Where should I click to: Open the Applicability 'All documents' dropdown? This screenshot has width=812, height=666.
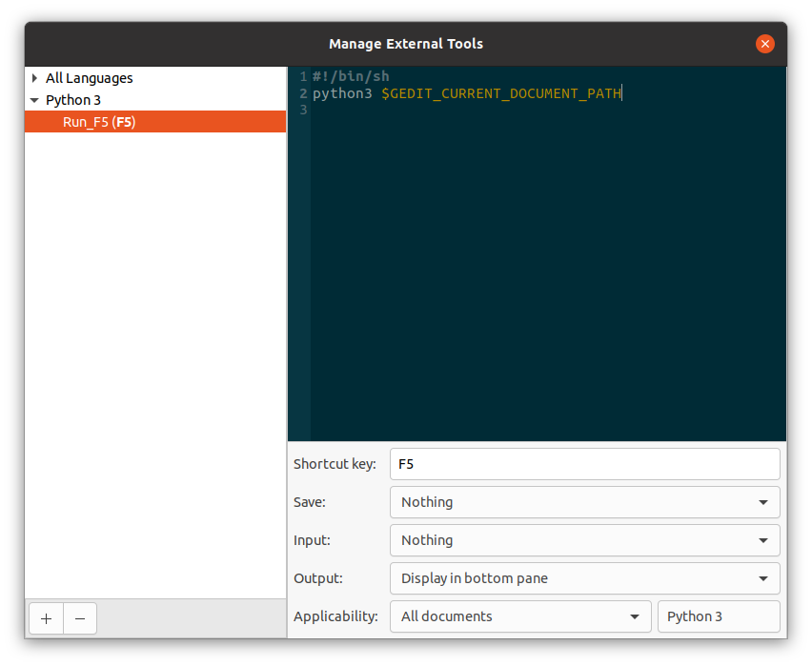pyautogui.click(x=519, y=616)
